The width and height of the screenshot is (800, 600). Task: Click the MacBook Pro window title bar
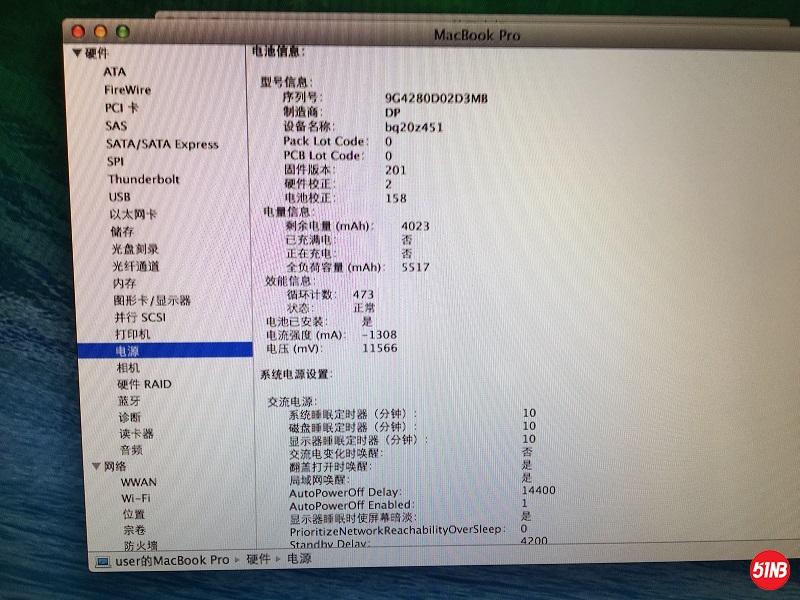pyautogui.click(x=476, y=35)
